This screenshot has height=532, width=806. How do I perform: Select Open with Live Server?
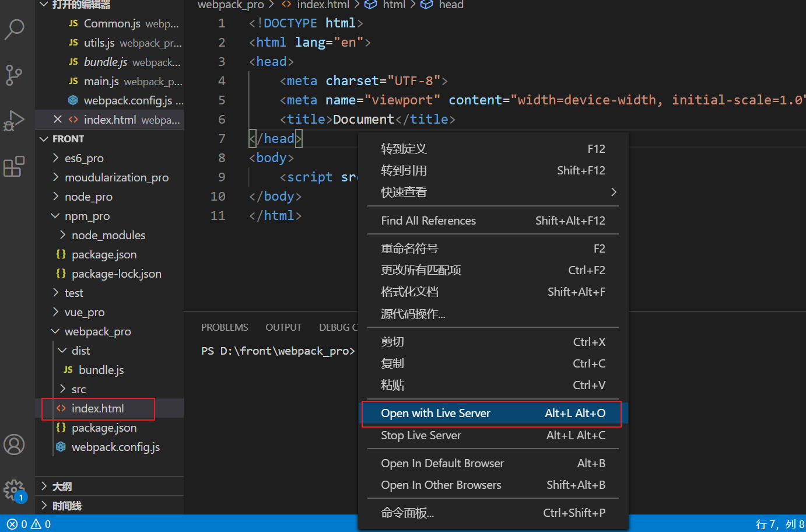[x=493, y=413]
